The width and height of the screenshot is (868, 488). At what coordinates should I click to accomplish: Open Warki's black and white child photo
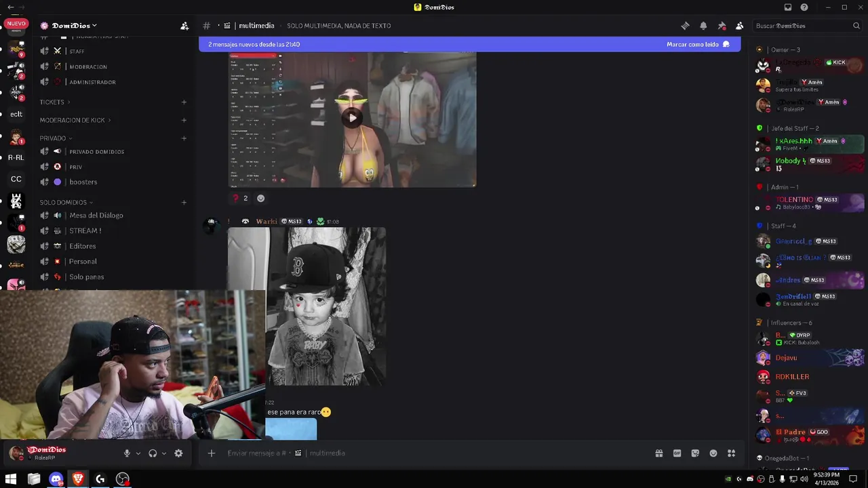coord(307,306)
